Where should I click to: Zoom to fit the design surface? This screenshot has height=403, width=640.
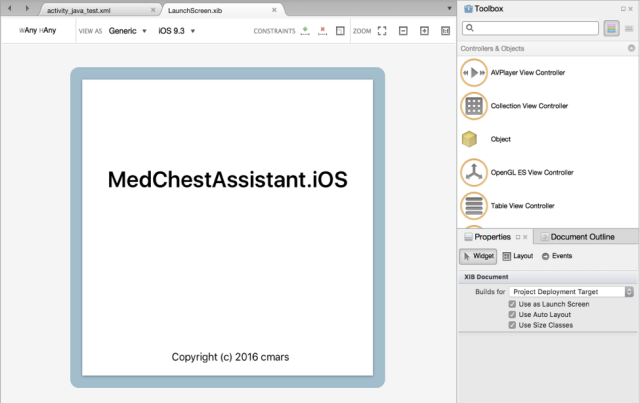(382, 31)
